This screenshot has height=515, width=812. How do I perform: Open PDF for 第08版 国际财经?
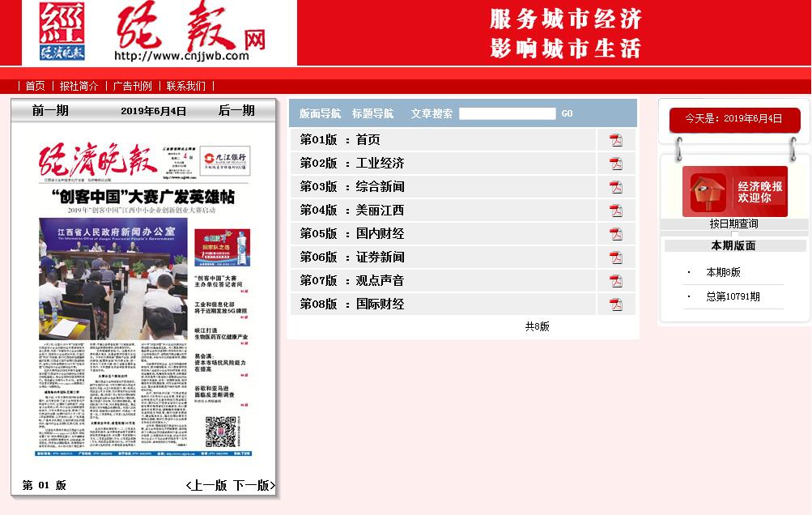point(616,304)
